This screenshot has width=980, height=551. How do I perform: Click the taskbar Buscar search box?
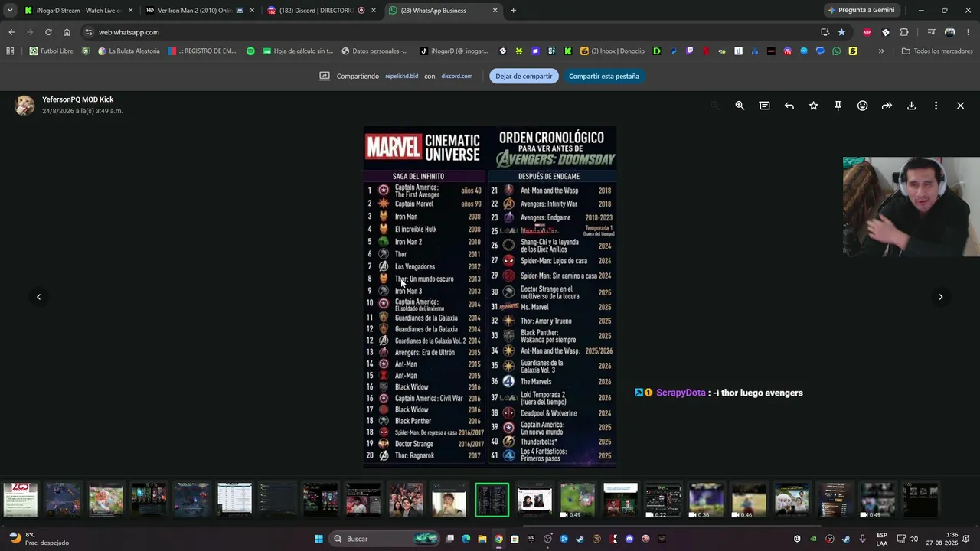click(385, 539)
